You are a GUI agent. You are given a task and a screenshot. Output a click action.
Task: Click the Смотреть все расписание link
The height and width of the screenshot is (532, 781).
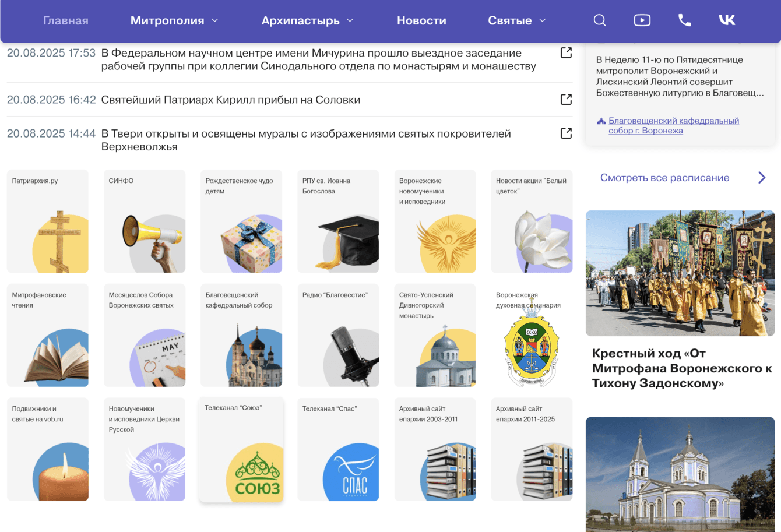664,178
